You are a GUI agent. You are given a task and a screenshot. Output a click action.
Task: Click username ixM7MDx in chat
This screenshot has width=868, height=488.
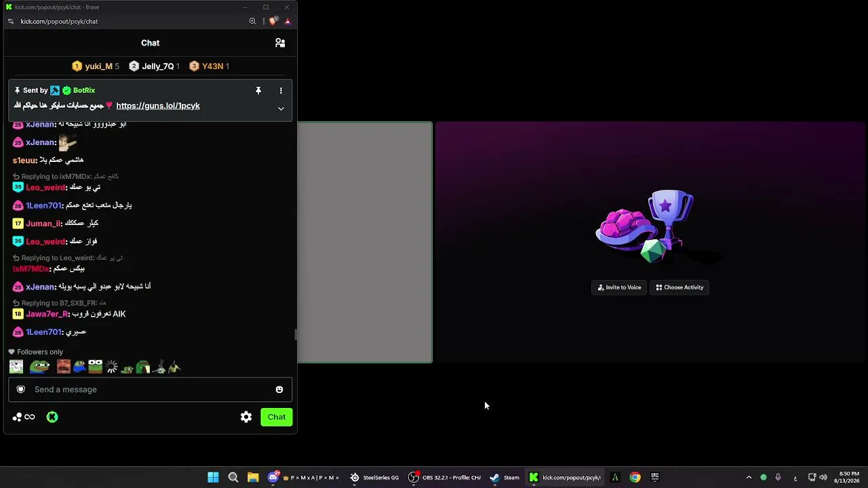point(31,269)
